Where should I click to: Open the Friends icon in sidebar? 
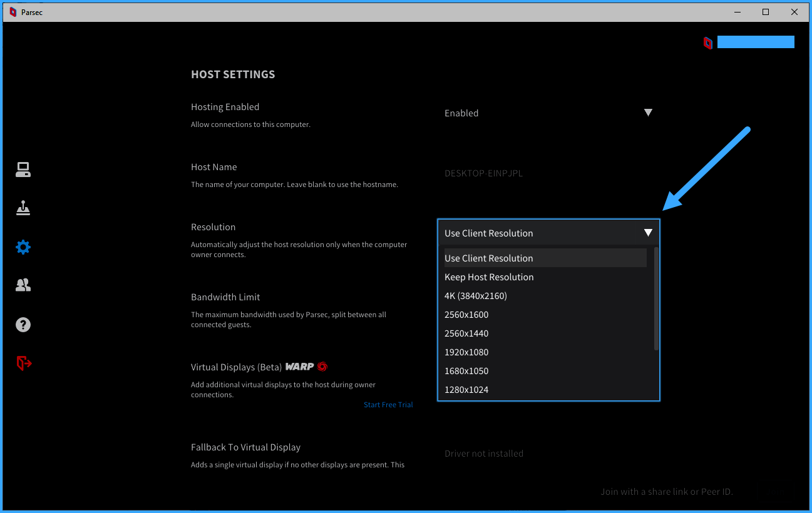coord(23,285)
